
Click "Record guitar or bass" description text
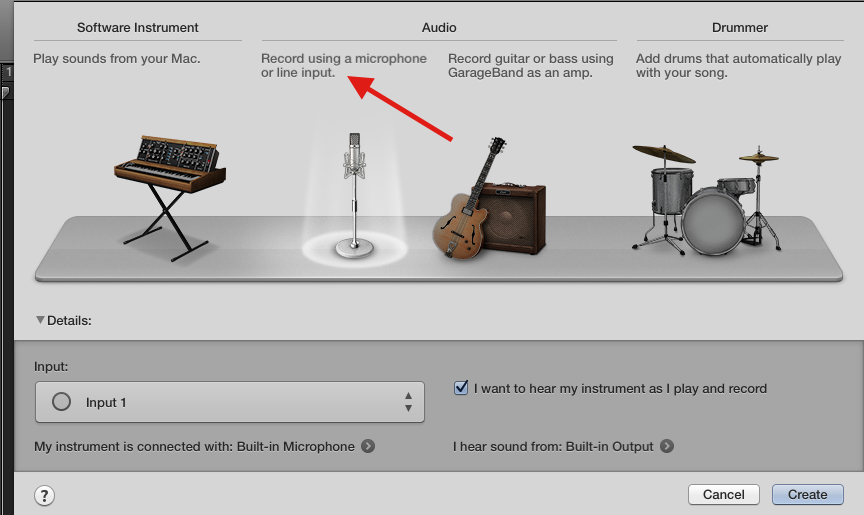[x=531, y=66]
